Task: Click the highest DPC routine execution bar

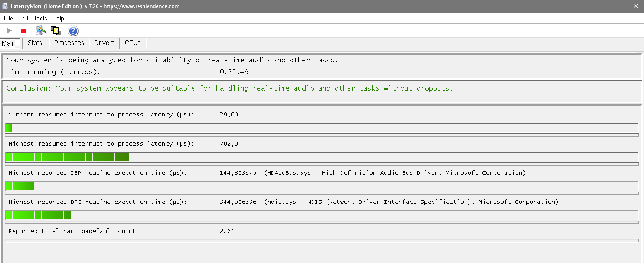Action: 38,215
